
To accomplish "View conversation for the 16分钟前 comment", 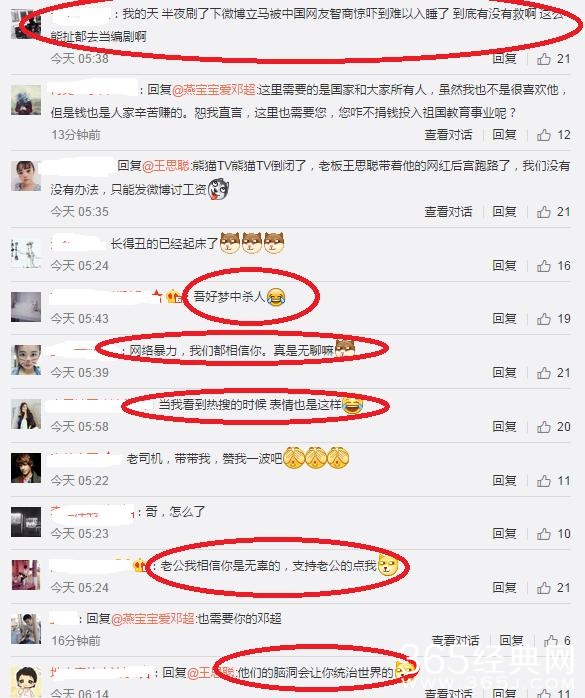I will tap(455, 641).
